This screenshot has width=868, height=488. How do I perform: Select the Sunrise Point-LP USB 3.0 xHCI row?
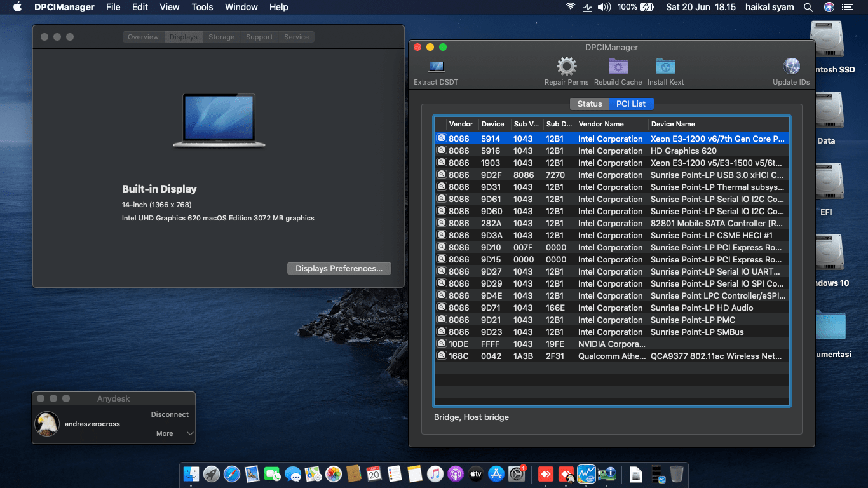pyautogui.click(x=612, y=175)
